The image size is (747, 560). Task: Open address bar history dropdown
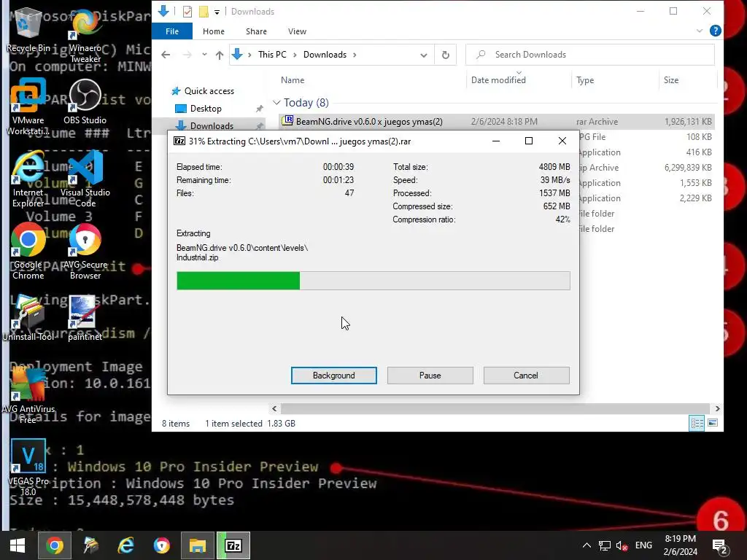point(424,55)
